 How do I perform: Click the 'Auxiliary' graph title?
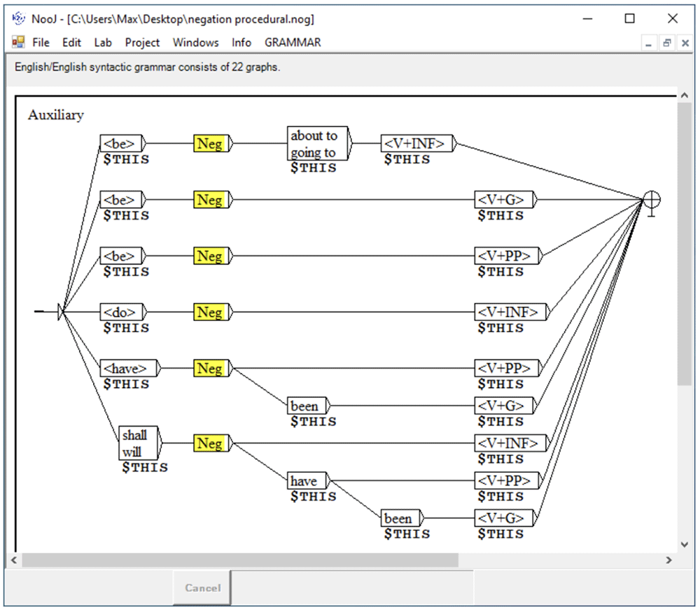click(x=56, y=115)
